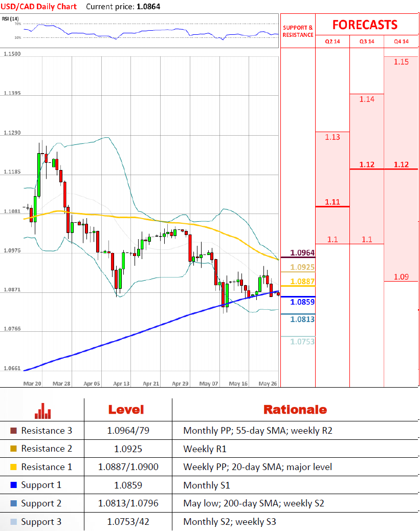The width and height of the screenshot is (420, 531).
Task: Click the 'Mar 20' date axis label
Action: pos(32,384)
